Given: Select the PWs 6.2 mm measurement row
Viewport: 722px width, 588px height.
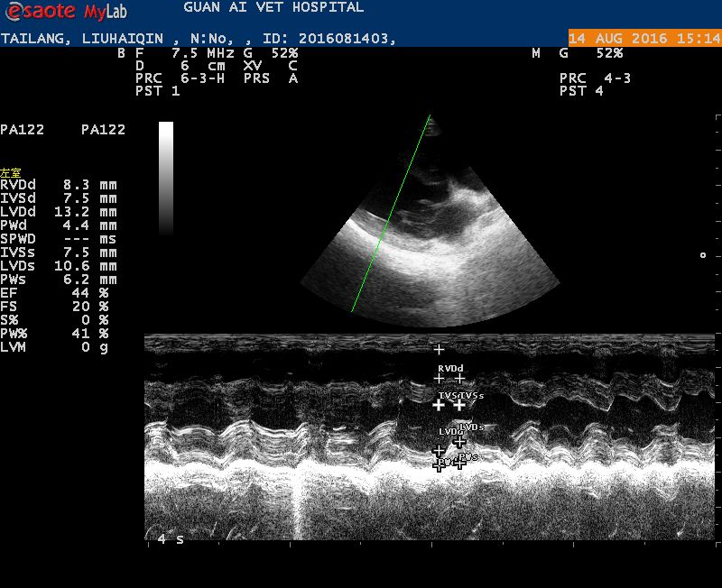Looking at the screenshot, I should click(59, 280).
